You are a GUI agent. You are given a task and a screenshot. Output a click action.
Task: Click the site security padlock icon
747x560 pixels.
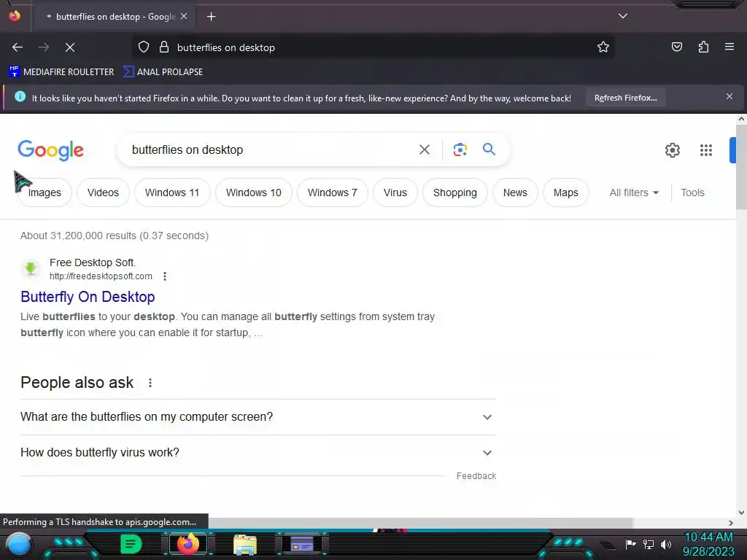[164, 47]
